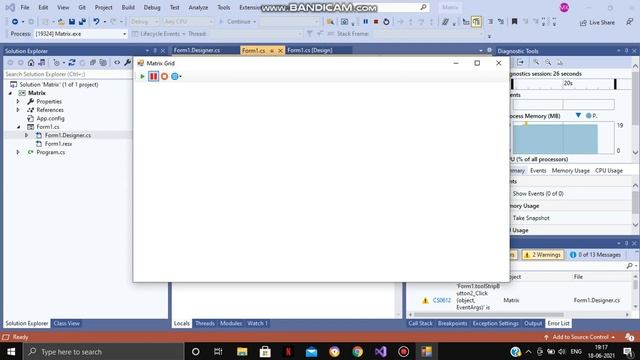Viewport: 640px width, 360px height.
Task: Open the Analyze menu
Action: [198, 7]
